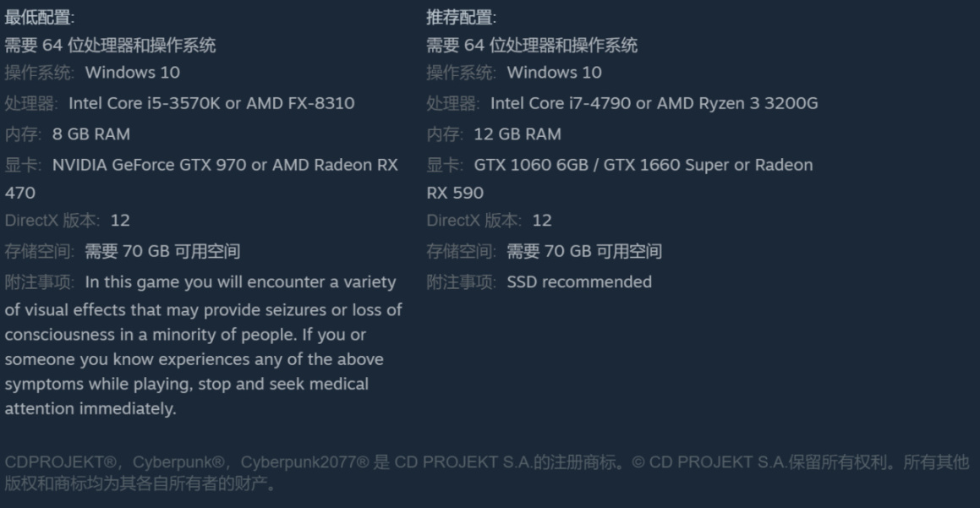Click the 8 GB RAM minimum memory text
Screen dimensions: 980x508
(x=91, y=134)
